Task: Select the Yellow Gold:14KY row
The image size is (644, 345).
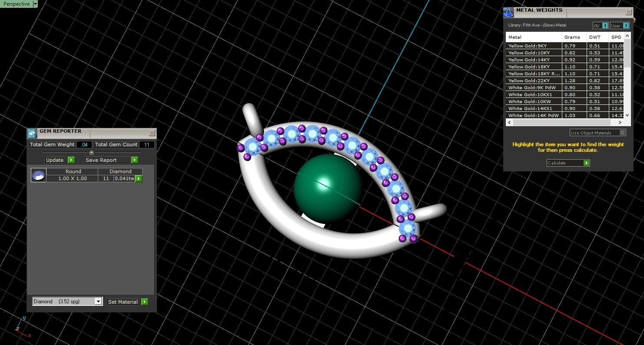Action: coord(565,60)
